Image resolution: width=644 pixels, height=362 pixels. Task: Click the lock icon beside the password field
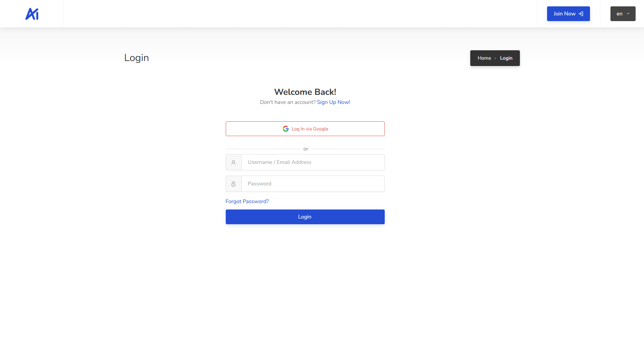(233, 184)
